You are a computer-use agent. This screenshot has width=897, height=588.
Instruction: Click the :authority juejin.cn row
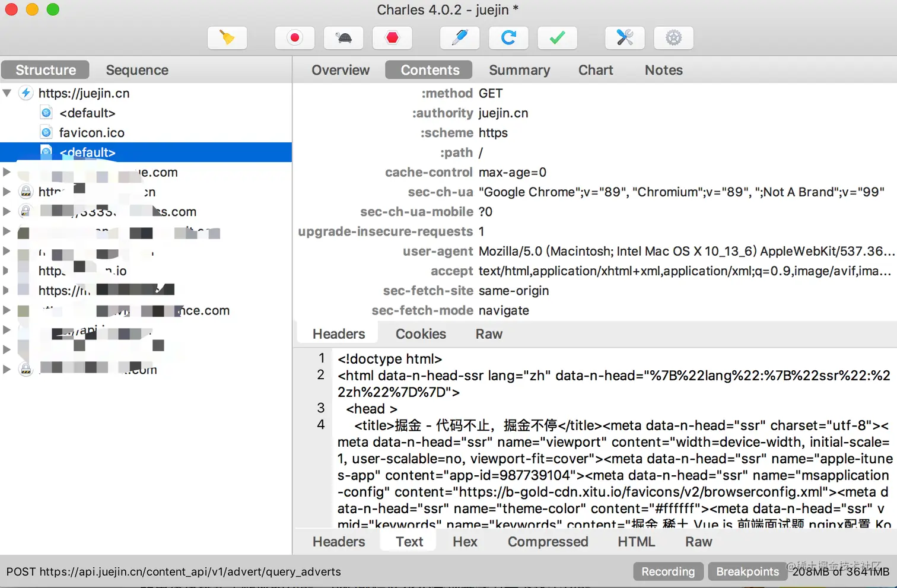595,113
